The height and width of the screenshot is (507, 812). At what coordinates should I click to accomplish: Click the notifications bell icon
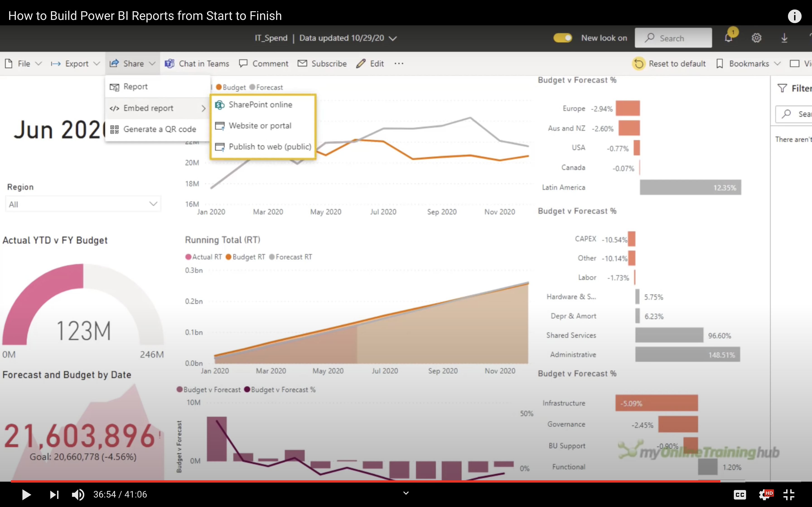[x=728, y=38]
